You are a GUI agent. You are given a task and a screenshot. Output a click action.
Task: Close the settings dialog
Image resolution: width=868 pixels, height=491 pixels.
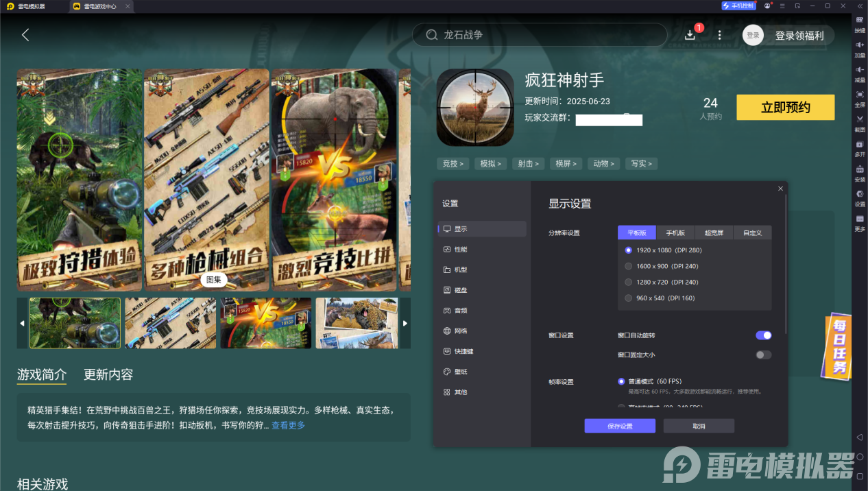pyautogui.click(x=780, y=189)
